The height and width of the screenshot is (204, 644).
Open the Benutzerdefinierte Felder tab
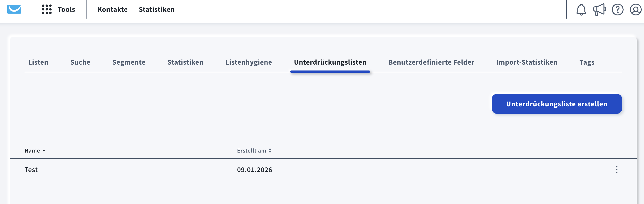click(x=431, y=62)
